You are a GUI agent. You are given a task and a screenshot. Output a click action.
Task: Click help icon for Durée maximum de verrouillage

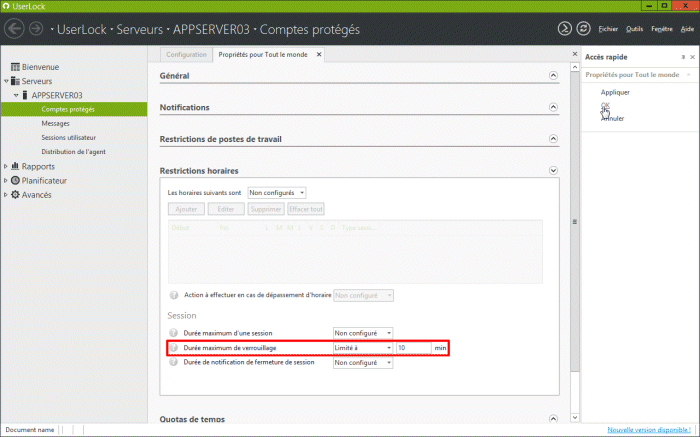coord(174,347)
